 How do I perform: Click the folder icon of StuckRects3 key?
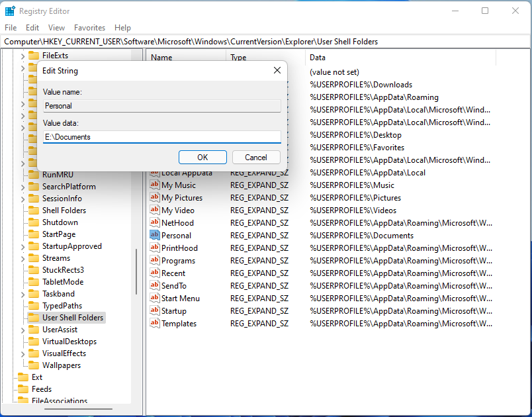[34, 270]
